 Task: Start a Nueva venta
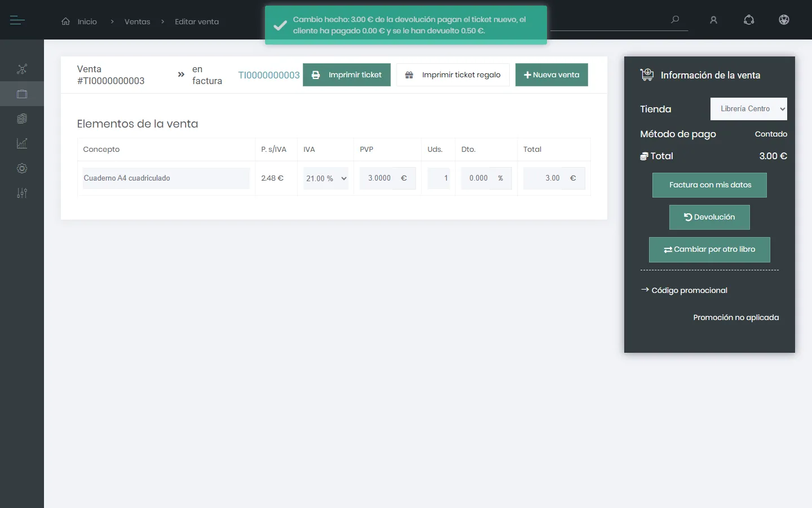[551, 75]
